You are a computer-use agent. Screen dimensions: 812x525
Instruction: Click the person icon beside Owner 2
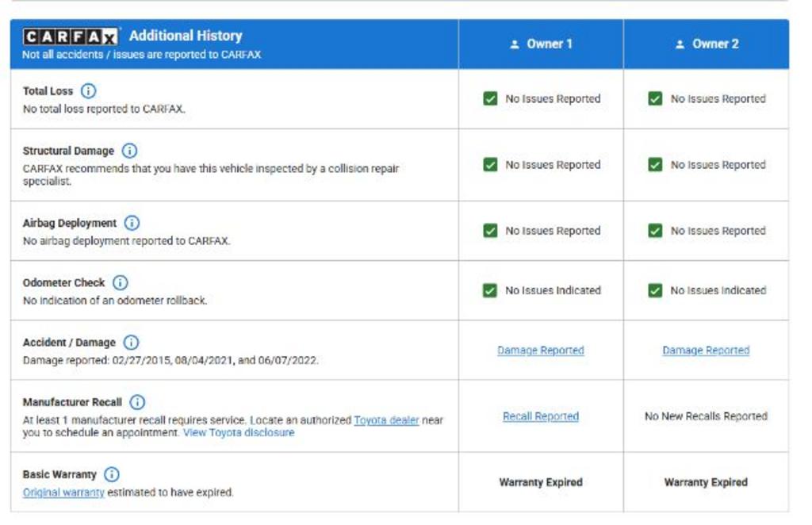pos(680,44)
